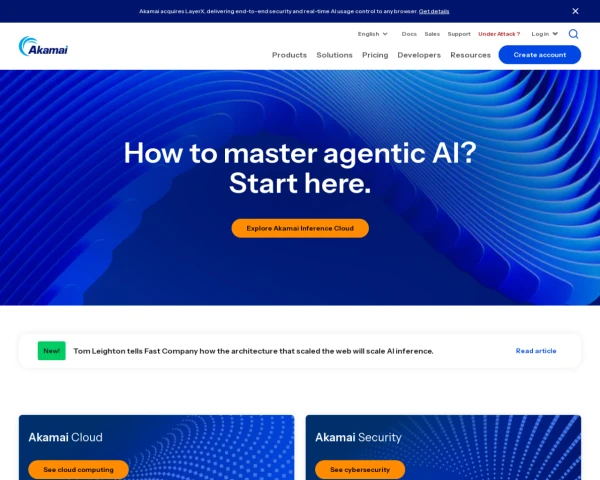Open the Sales link
Viewport: 600px width, 480px height.
click(x=432, y=34)
